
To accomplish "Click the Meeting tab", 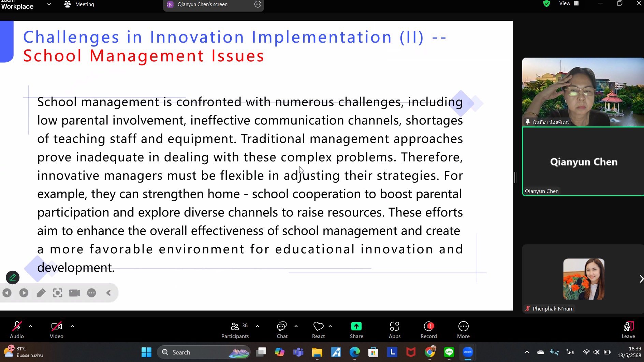I will click(79, 4).
